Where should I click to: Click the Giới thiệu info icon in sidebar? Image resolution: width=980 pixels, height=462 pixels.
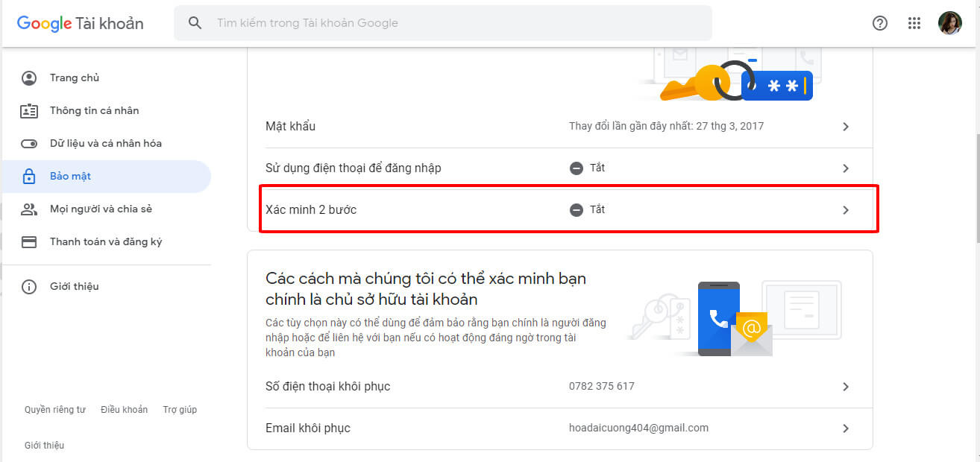(x=29, y=287)
